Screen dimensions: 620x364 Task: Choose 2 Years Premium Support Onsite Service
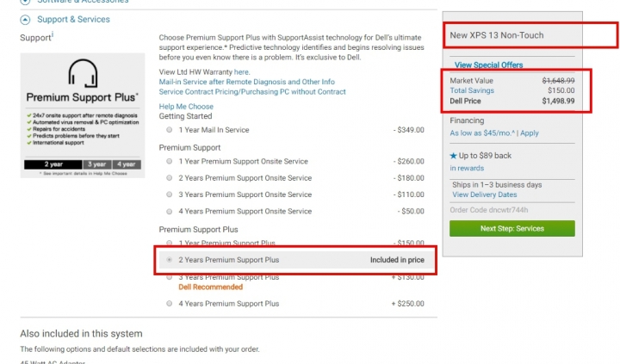pos(170,178)
